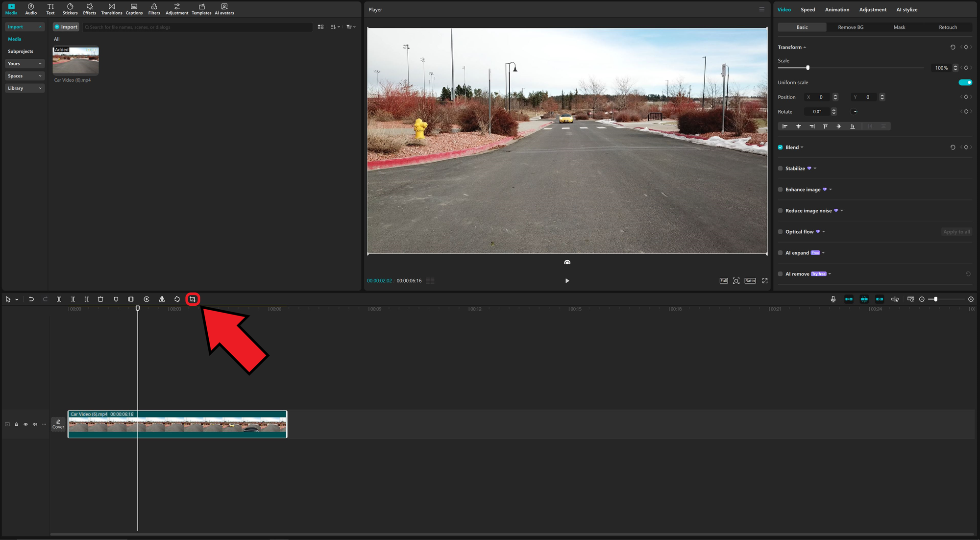Select the AI Avatars tool
This screenshot has height=540, width=980.
224,8
